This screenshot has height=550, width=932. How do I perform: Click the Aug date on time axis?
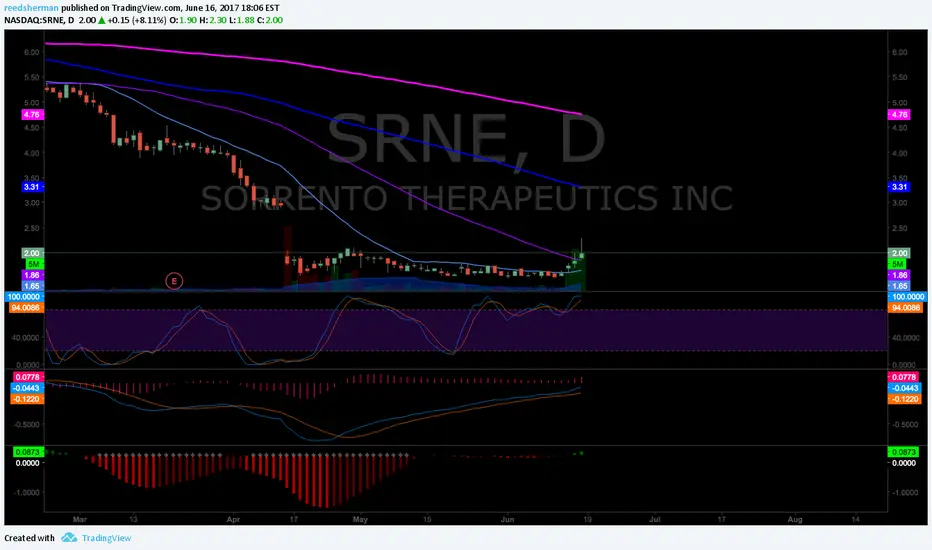795,519
